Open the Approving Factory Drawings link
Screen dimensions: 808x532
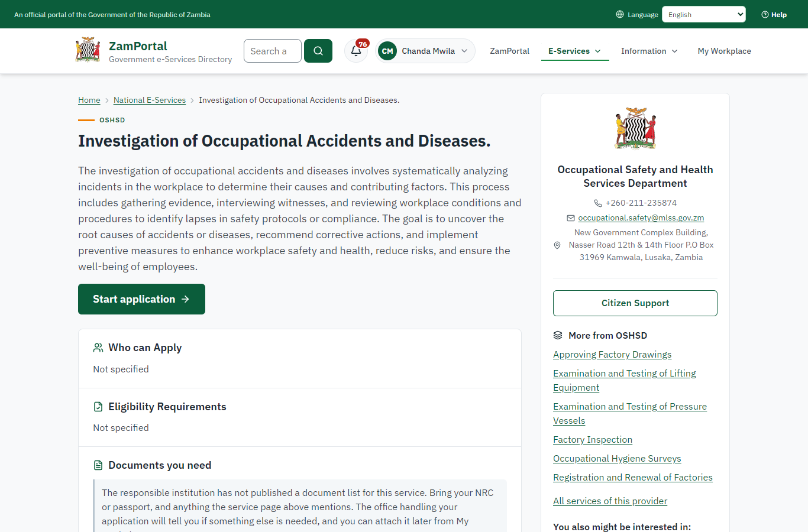[x=612, y=355]
